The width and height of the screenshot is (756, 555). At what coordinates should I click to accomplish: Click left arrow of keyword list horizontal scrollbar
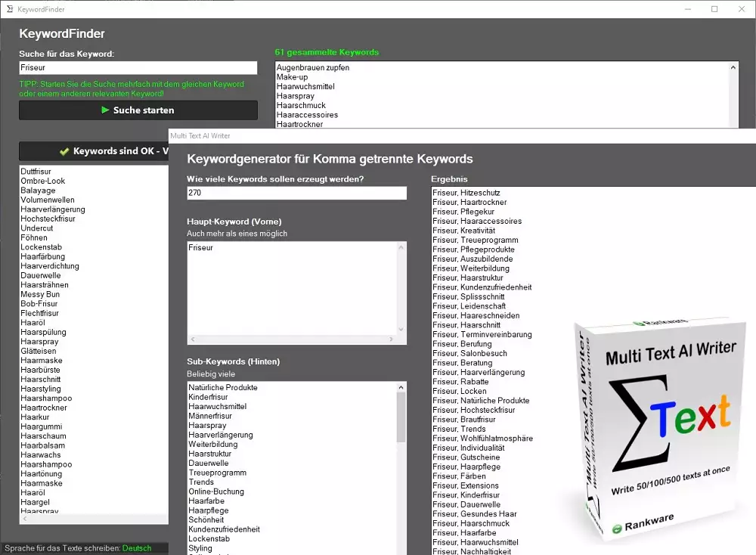tap(25, 519)
